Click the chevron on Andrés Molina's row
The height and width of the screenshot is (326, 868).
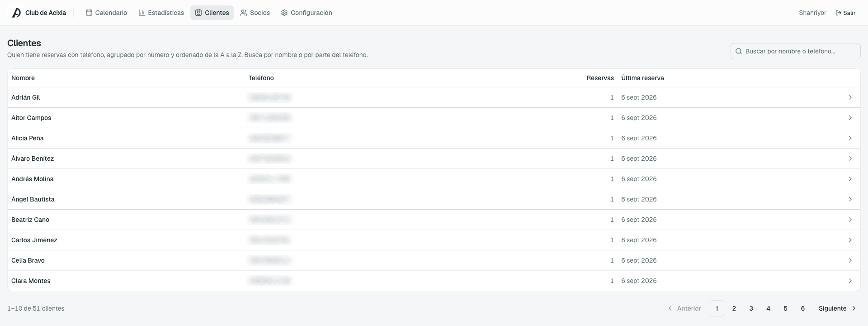pyautogui.click(x=850, y=179)
